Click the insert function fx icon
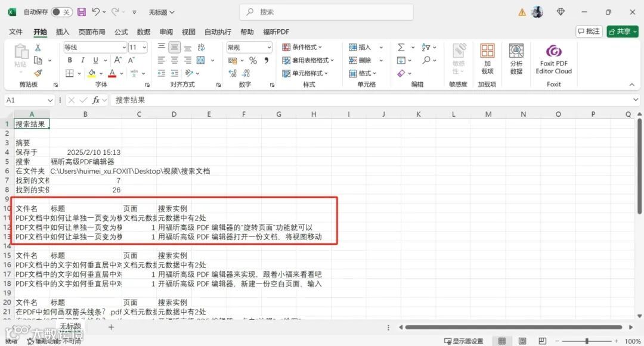 95,100
